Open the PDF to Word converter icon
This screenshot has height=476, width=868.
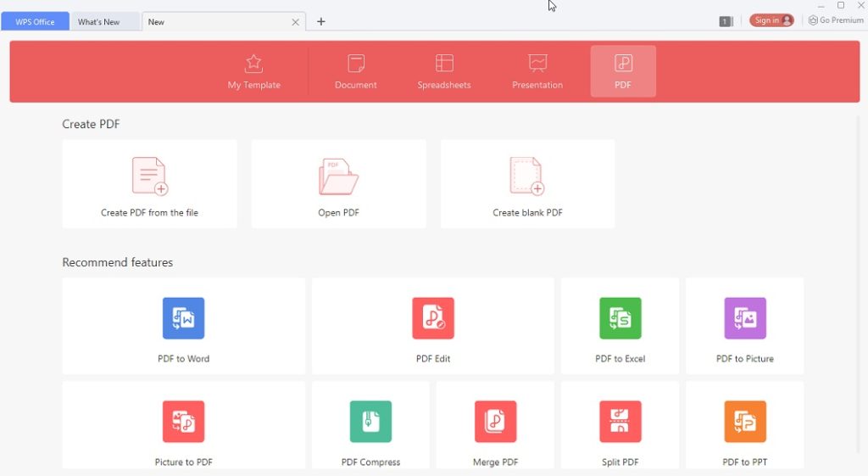pyautogui.click(x=183, y=319)
